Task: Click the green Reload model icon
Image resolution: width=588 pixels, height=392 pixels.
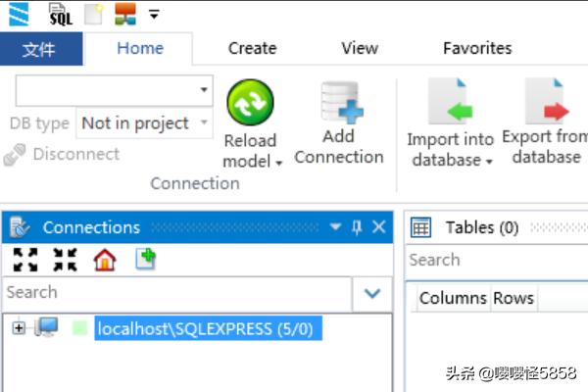Action: pos(250,103)
